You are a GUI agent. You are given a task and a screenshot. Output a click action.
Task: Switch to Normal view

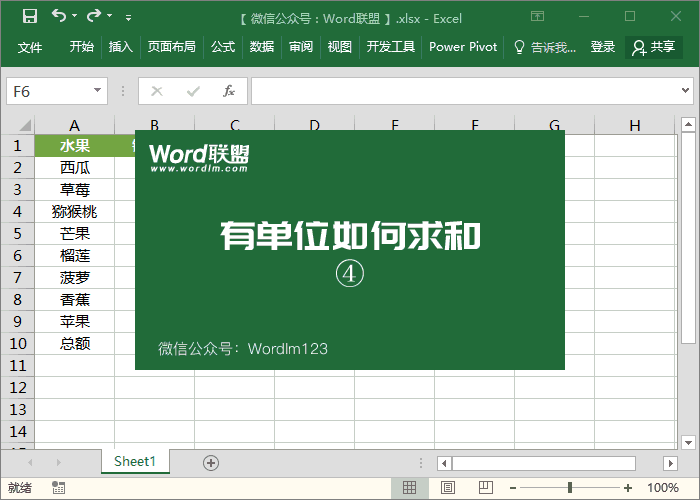[409, 488]
